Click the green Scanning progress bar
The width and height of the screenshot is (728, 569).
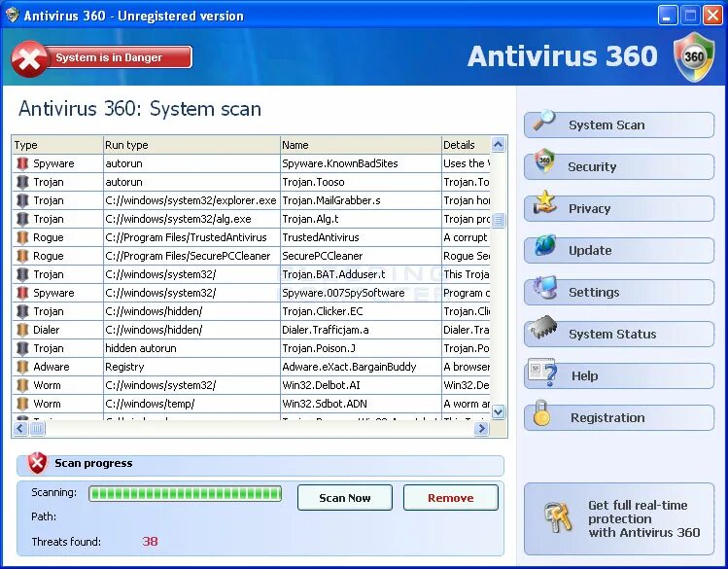[x=186, y=493]
